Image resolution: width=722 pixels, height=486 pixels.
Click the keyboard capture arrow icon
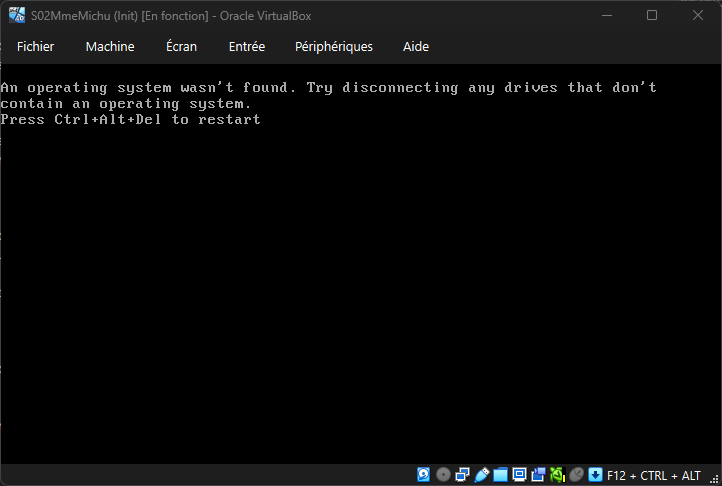(x=595, y=474)
